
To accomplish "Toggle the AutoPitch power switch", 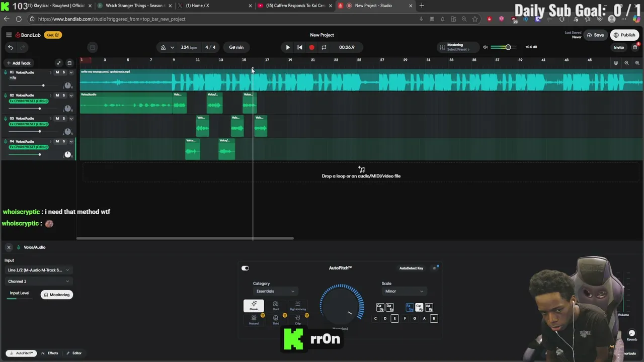I will click(x=245, y=268).
